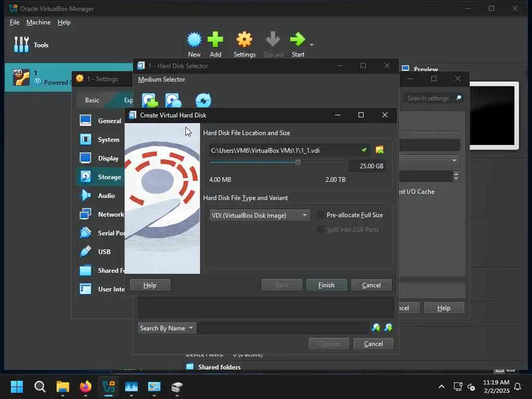Open the Display settings category
Image resolution: width=532 pixels, height=399 pixels.
click(100, 158)
